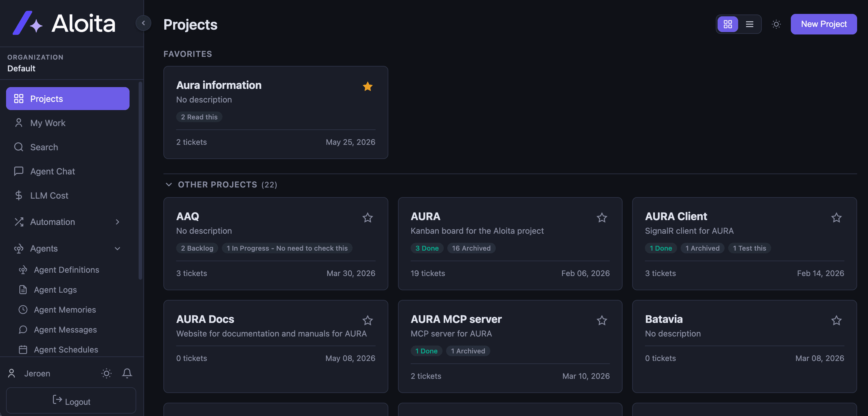The width and height of the screenshot is (868, 416).
Task: Go to My Work
Action: (68, 123)
